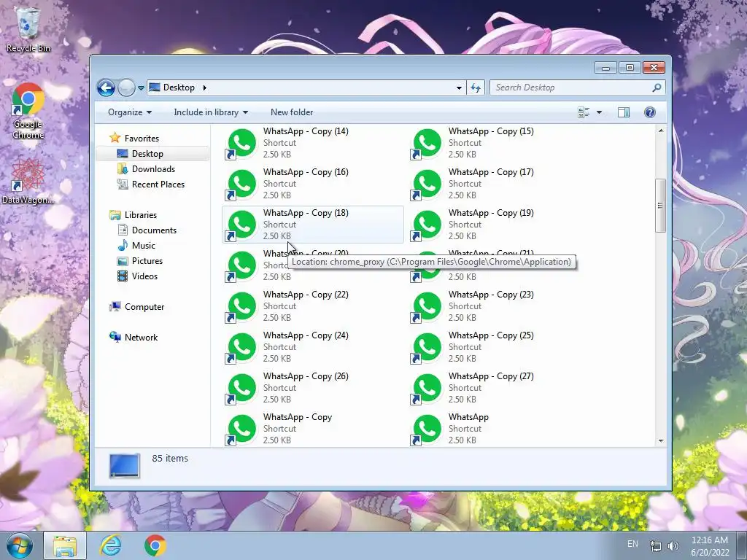Click the Forward navigation arrow
747x560 pixels.
pos(126,87)
